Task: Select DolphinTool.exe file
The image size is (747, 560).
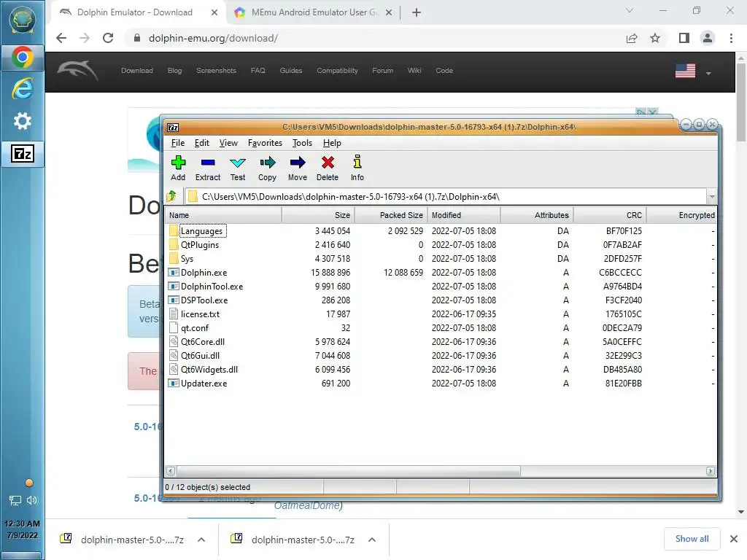Action: (x=212, y=286)
